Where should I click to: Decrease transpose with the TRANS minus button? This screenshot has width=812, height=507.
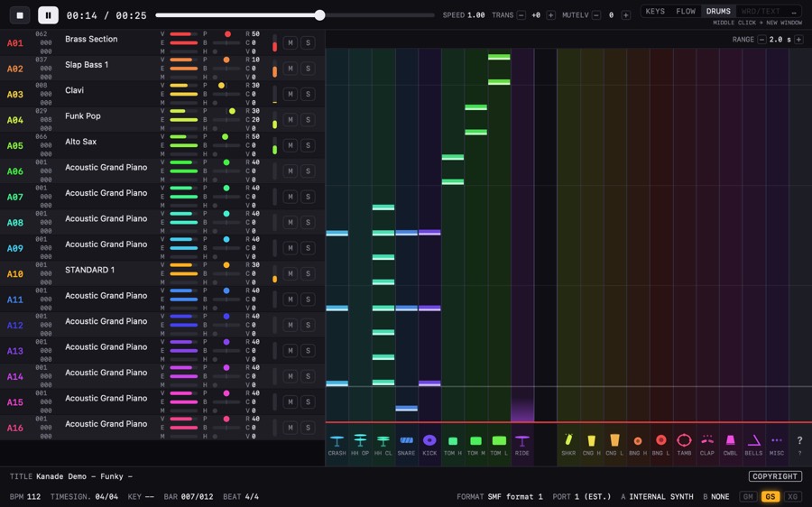tap(521, 15)
